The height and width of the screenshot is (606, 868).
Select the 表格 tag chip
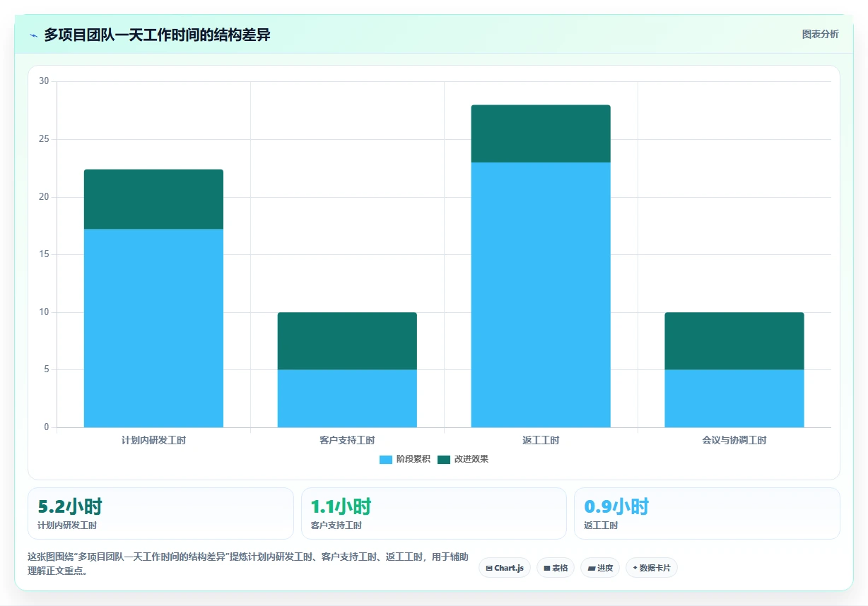(x=556, y=568)
